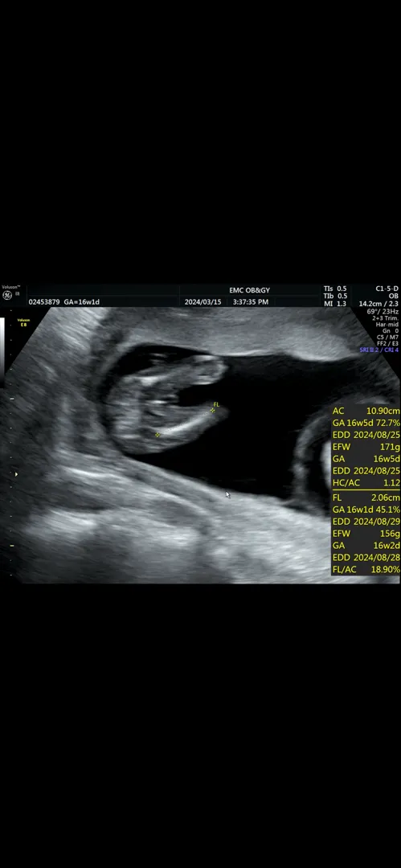The image size is (401, 868).
Task: Click the AC 10.90cm measurement row
Action: coord(366,411)
